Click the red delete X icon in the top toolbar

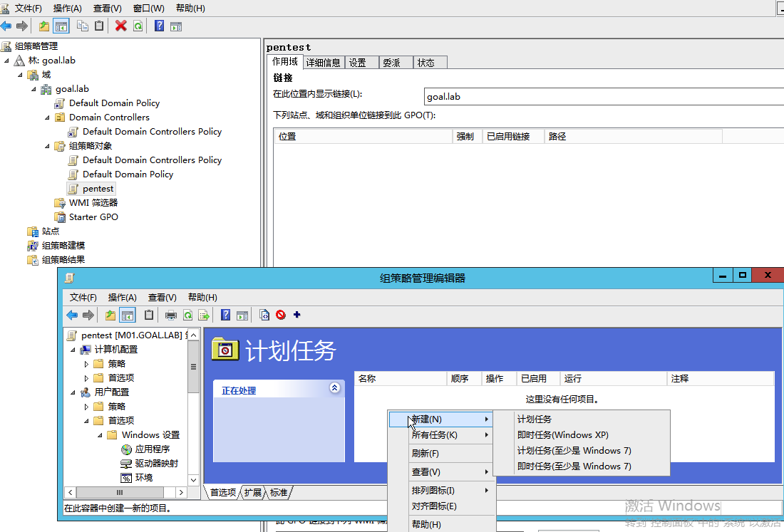coord(121,26)
